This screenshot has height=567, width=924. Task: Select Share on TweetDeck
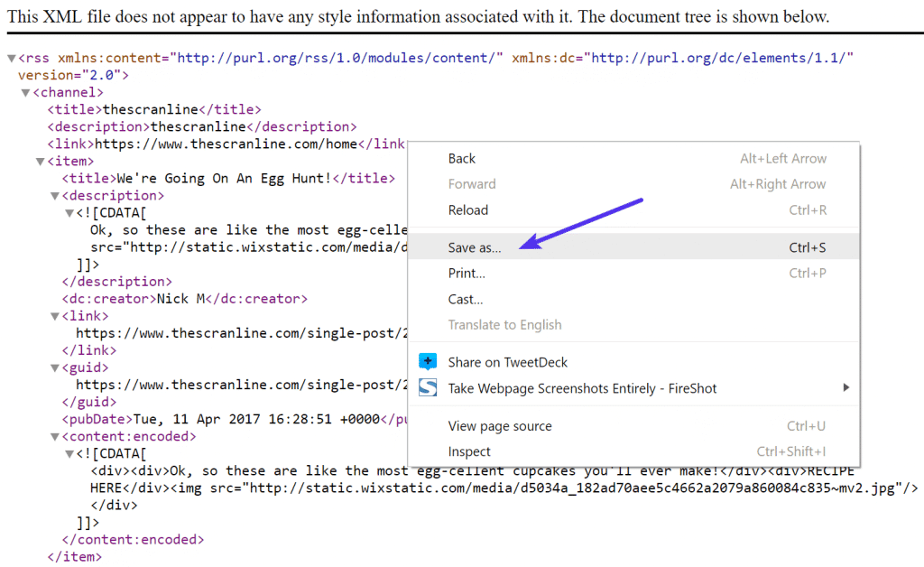point(507,362)
